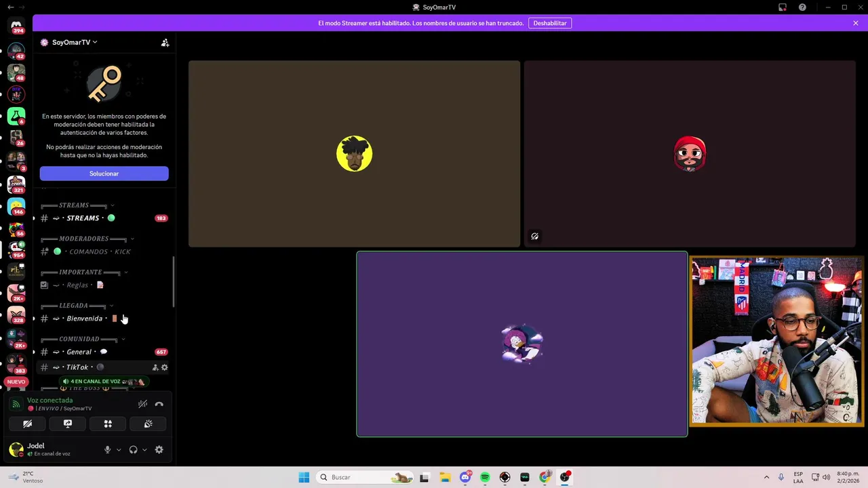Open soundboard button

[x=149, y=424]
